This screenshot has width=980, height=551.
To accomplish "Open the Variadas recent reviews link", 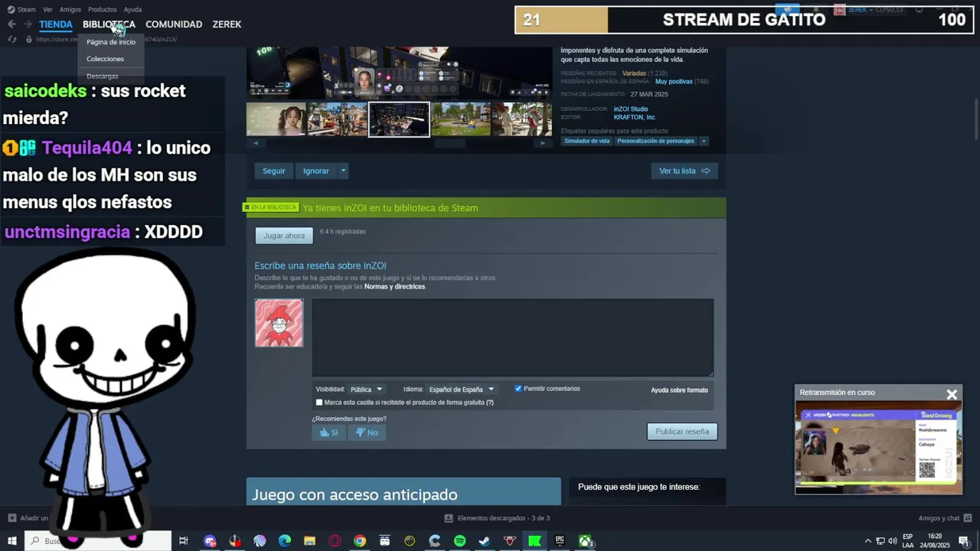I will click(634, 73).
